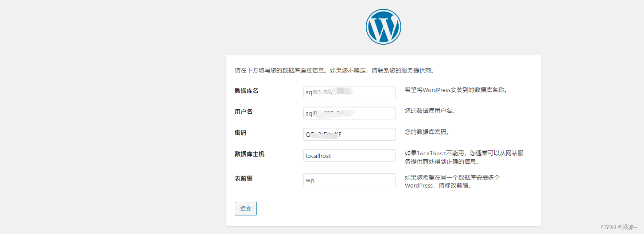The width and height of the screenshot is (644, 234).
Task: Click the table prefix hint description text
Action: pos(452,181)
